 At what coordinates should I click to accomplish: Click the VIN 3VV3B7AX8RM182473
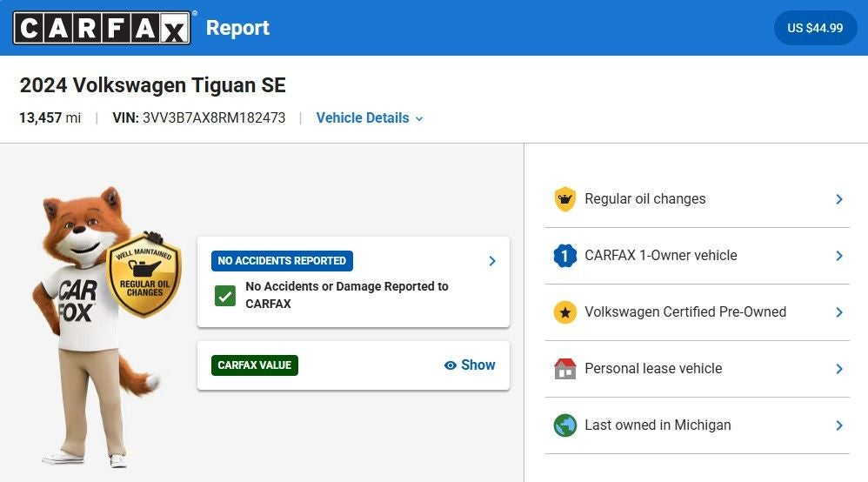pos(198,118)
